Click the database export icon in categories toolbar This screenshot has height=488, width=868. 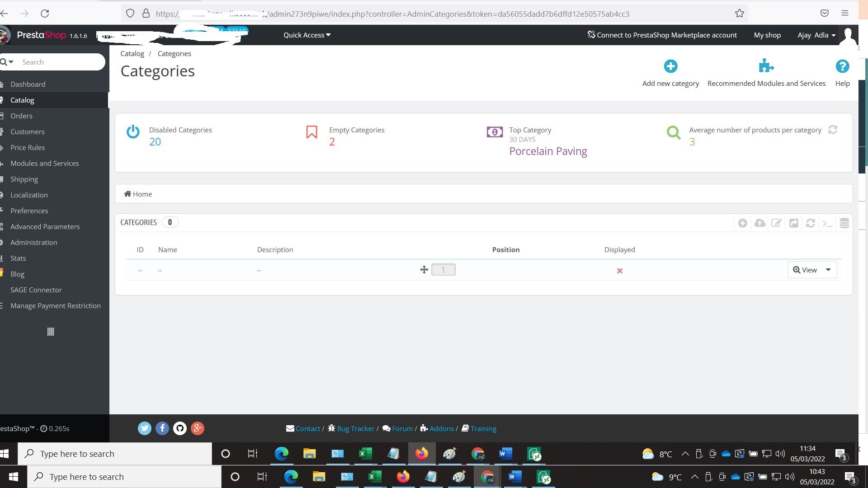pos(844,223)
